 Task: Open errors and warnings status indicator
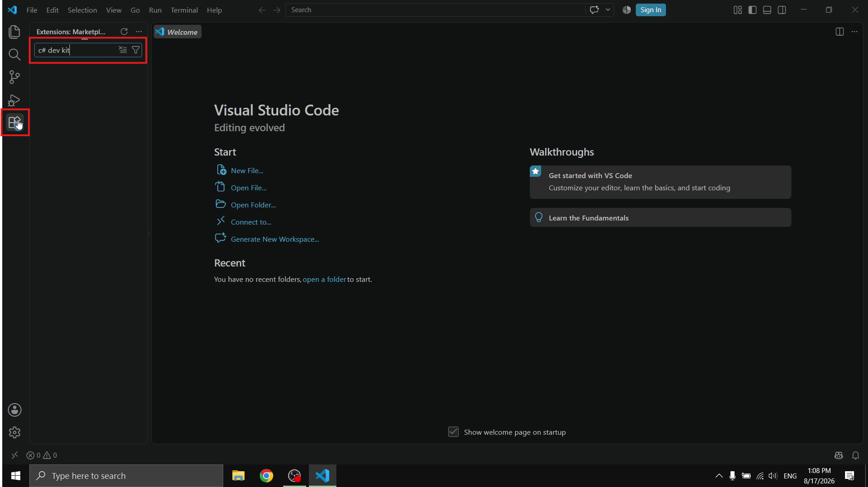click(x=41, y=455)
